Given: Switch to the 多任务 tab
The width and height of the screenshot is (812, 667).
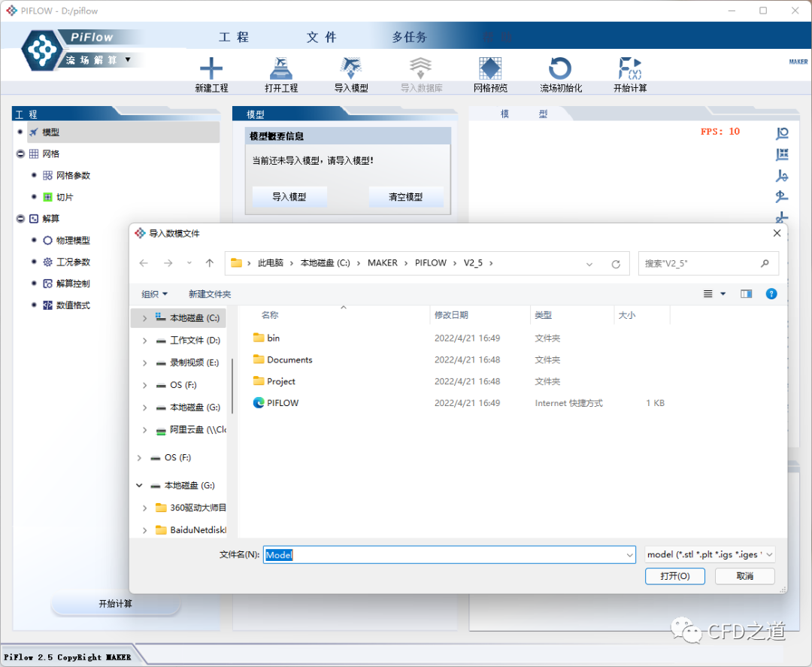Looking at the screenshot, I should [409, 37].
